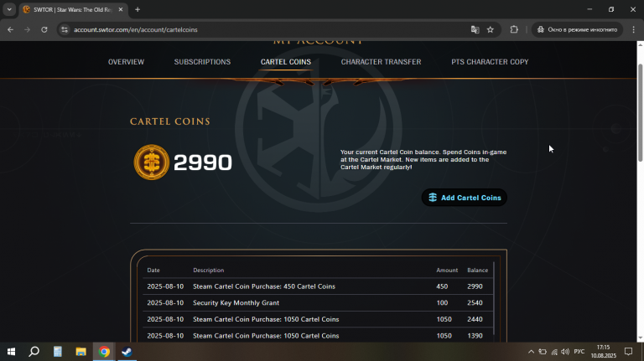Open a new browser tab
The width and height of the screenshot is (644, 361).
(x=138, y=9)
